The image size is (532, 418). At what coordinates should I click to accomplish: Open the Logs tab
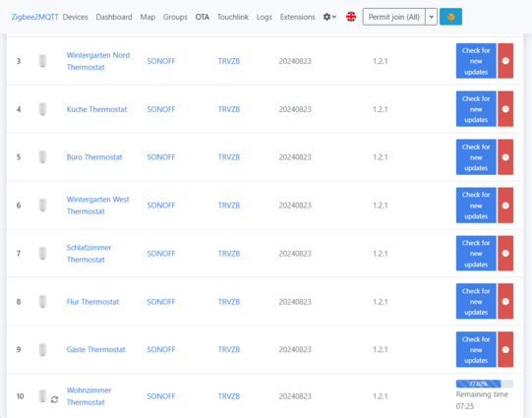tap(265, 17)
